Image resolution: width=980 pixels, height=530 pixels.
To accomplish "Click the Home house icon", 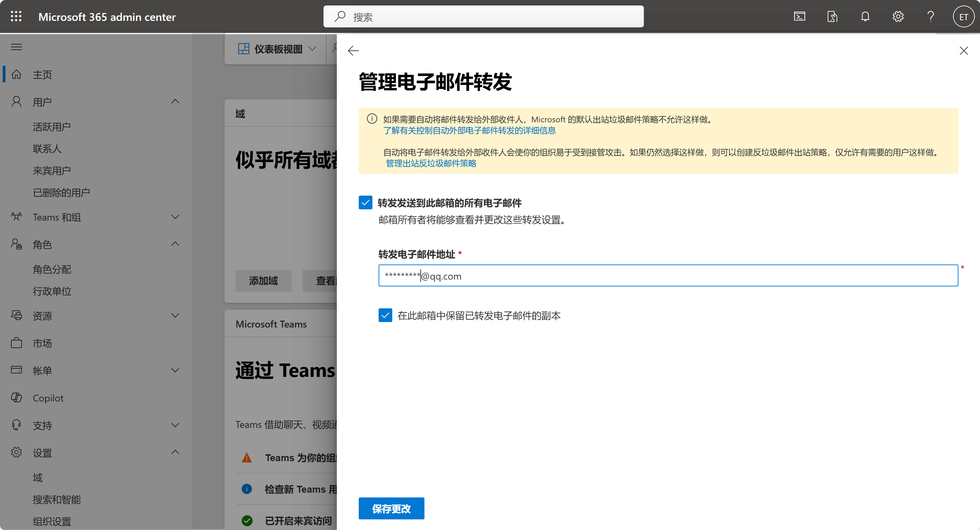I will point(16,74).
